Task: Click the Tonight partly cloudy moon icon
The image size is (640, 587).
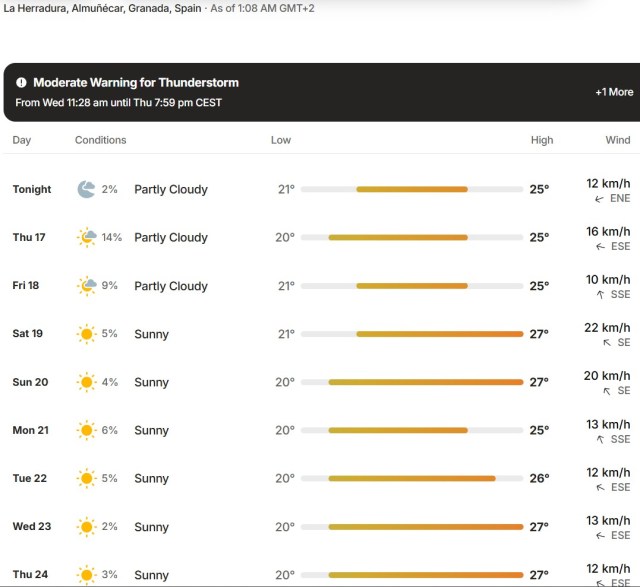Action: 86,189
